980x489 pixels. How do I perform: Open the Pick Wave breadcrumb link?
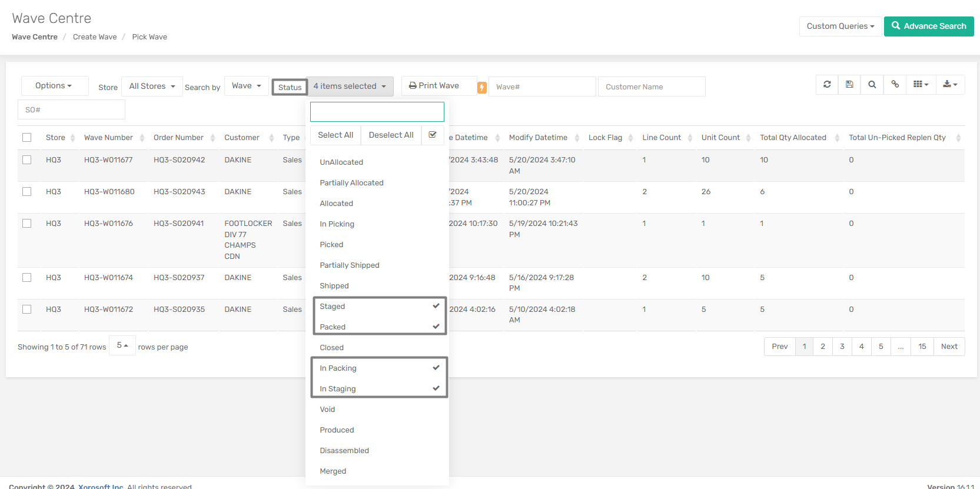[x=150, y=36]
